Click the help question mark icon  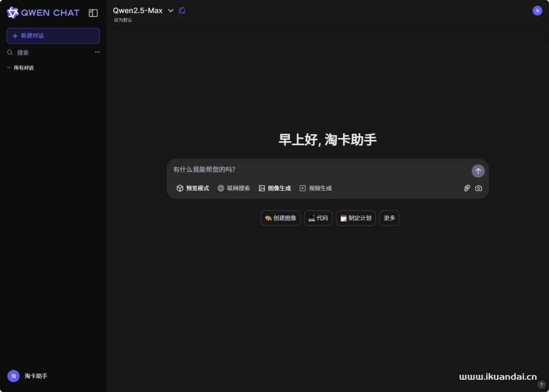point(541,384)
